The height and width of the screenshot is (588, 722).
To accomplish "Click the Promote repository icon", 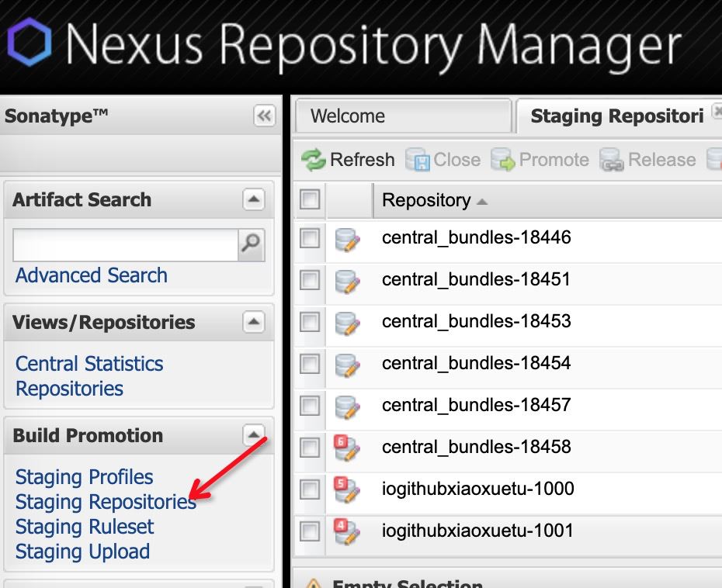I will pyautogui.click(x=503, y=160).
